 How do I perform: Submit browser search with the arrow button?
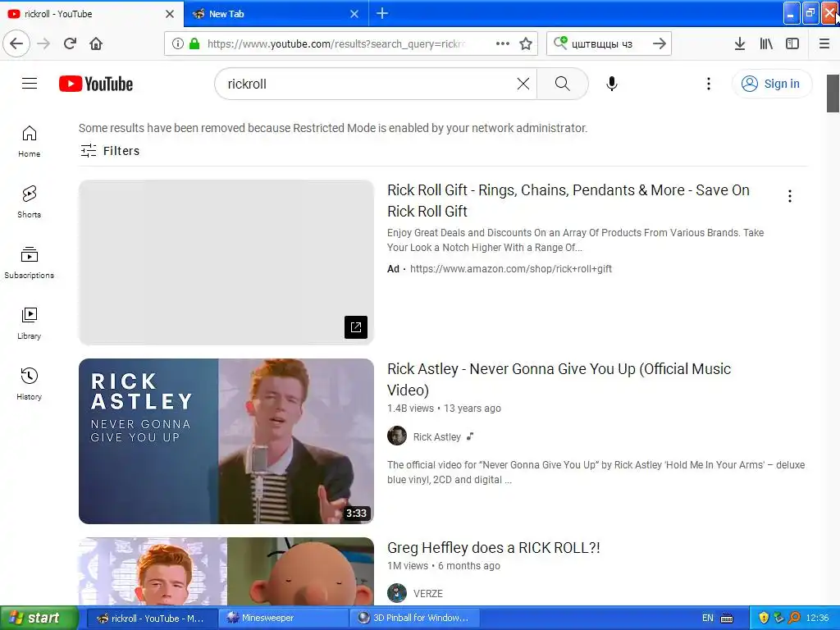(660, 43)
